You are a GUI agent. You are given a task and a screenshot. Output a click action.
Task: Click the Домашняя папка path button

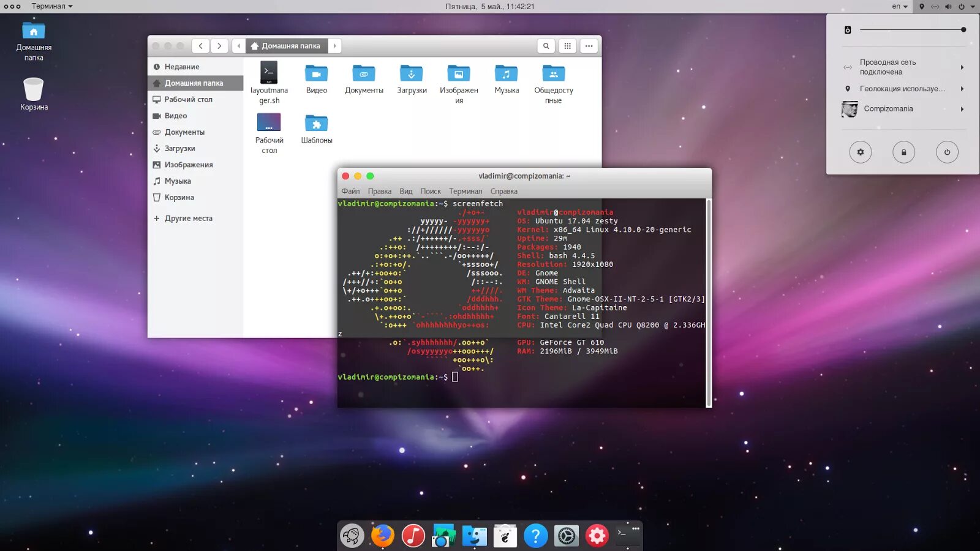(x=286, y=46)
